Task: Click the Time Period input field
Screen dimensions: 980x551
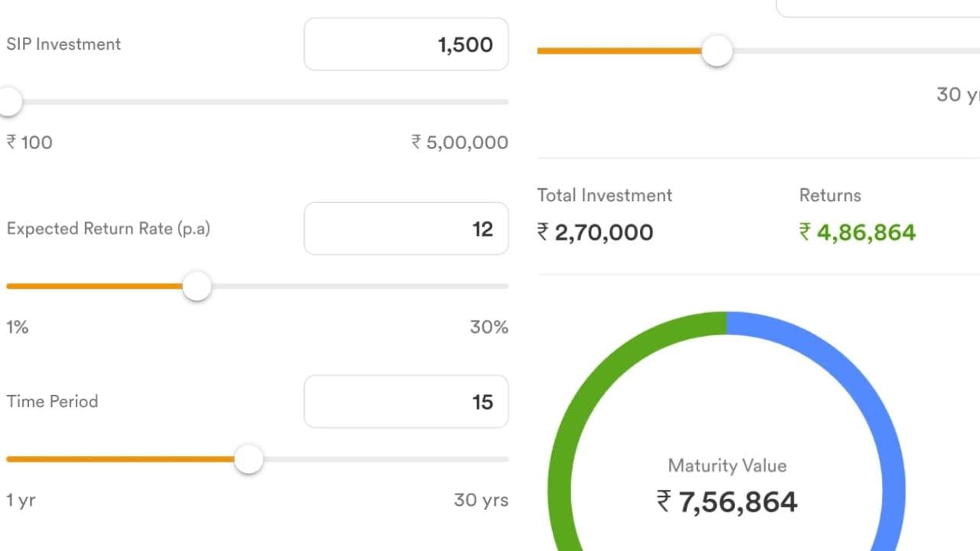Action: coord(406,402)
